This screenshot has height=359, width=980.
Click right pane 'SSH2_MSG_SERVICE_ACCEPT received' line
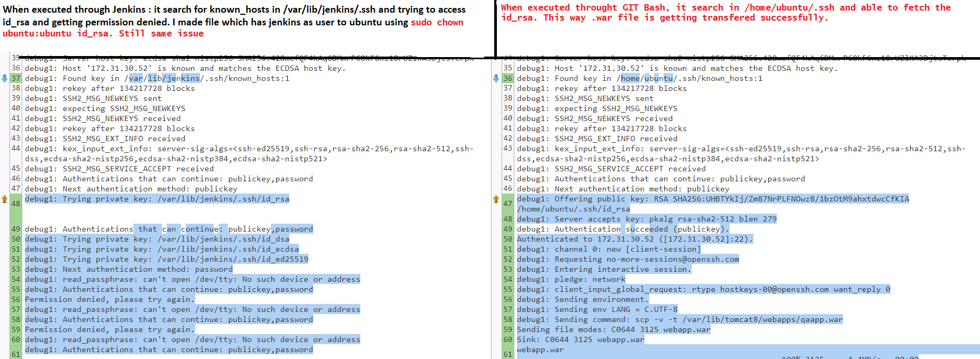pos(611,169)
